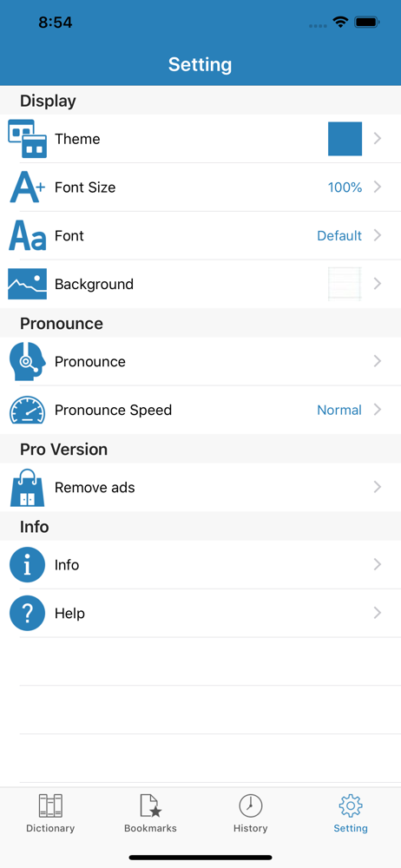
Task: Tap the Help question mark icon
Action: (x=27, y=614)
